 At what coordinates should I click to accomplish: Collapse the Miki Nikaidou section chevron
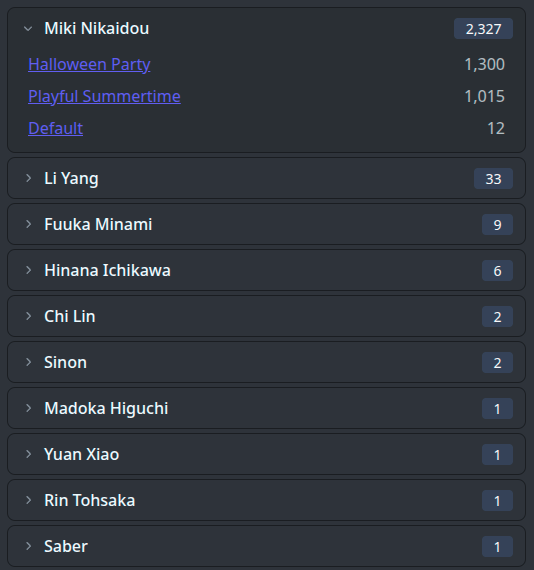coord(28,29)
